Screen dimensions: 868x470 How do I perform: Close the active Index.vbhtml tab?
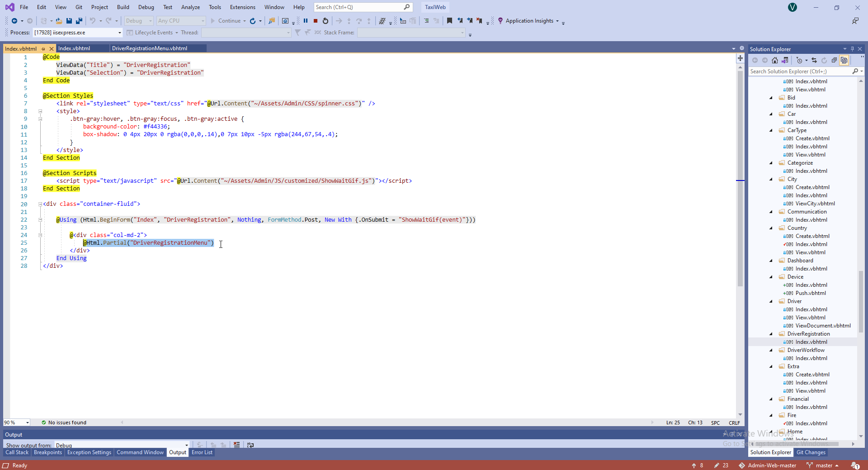click(x=52, y=48)
